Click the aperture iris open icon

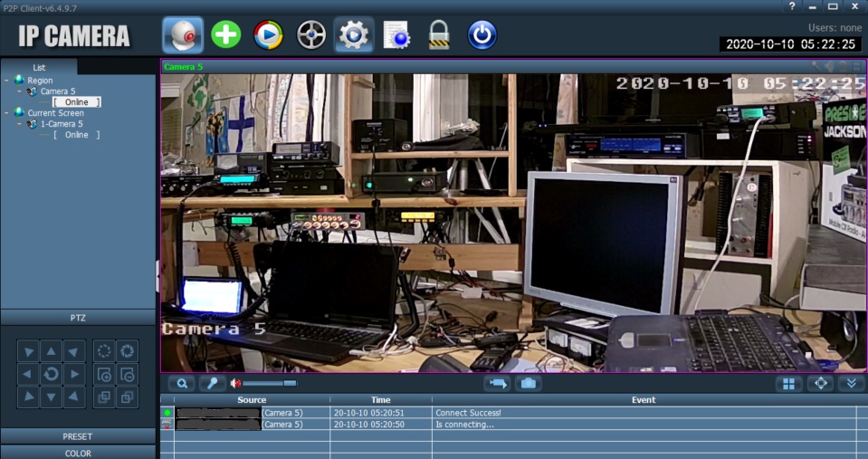click(x=128, y=351)
